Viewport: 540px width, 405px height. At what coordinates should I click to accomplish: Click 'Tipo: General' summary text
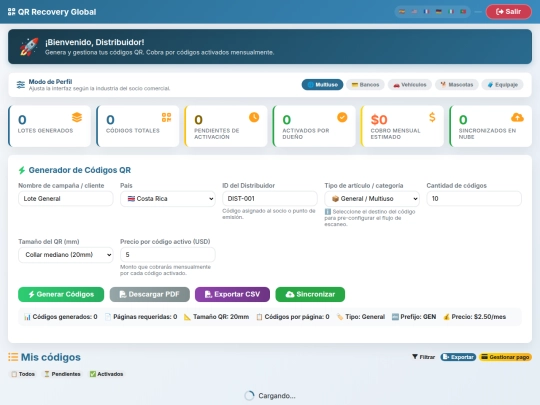pos(361,317)
